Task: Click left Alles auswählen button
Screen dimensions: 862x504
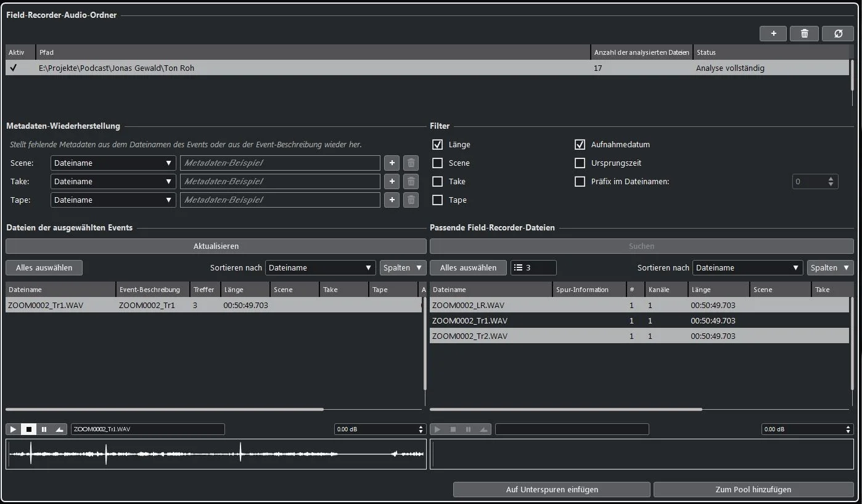Action: [x=44, y=267]
